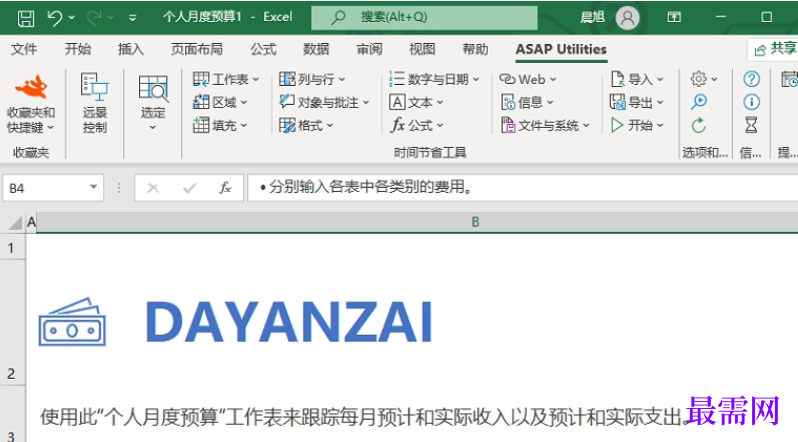This screenshot has height=442, width=798.
Task: Open 收藏夹和快捷键 rabbit icon
Action: [31, 87]
